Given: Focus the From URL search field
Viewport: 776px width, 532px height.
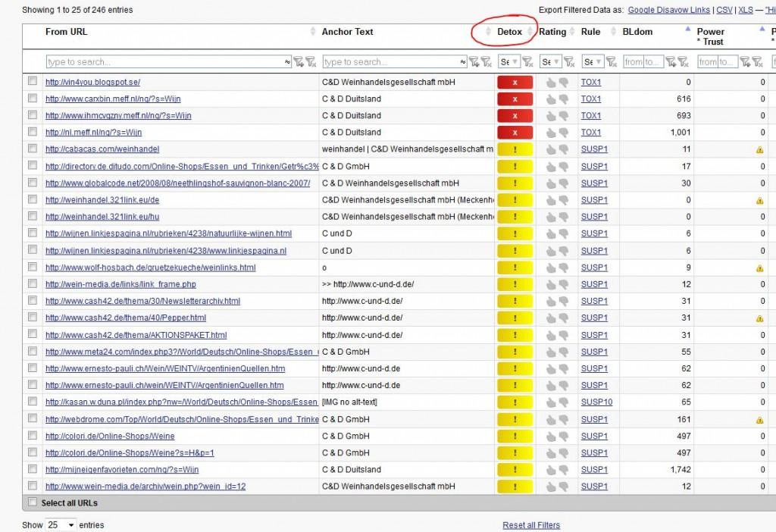Looking at the screenshot, I should point(168,62).
